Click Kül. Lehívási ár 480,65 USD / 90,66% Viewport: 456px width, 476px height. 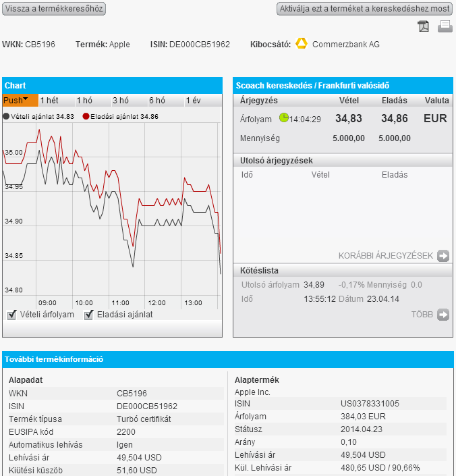[380, 468]
